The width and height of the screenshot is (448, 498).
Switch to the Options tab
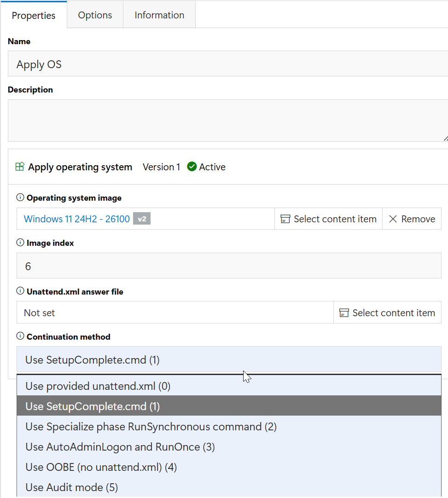tap(95, 15)
